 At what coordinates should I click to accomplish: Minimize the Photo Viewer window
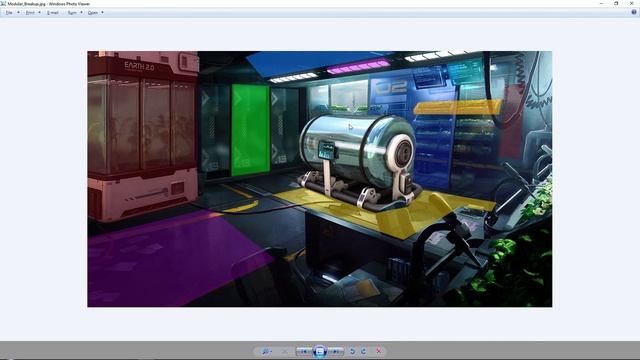coord(601,3)
